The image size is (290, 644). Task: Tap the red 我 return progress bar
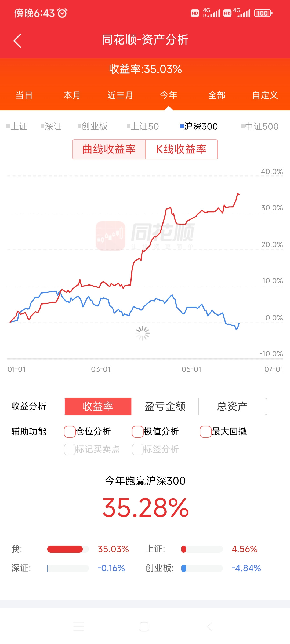tap(65, 549)
